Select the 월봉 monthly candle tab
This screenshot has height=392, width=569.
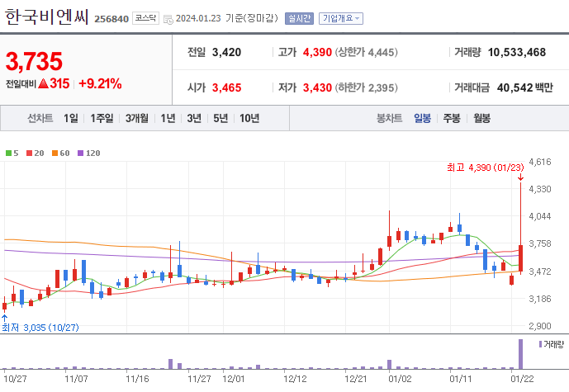click(482, 118)
